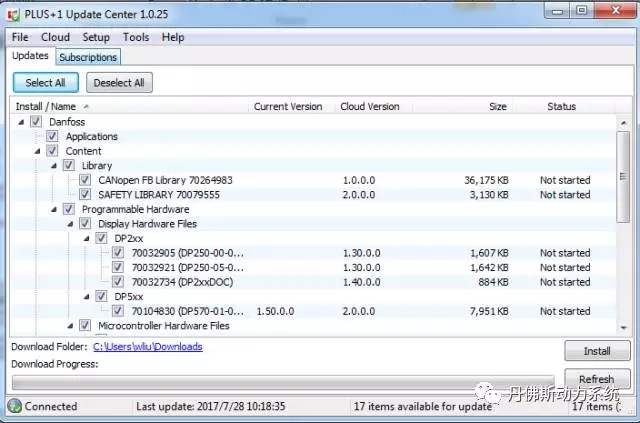The width and height of the screenshot is (640, 423).
Task: Toggle the Applications checkbox
Action: [x=53, y=137]
